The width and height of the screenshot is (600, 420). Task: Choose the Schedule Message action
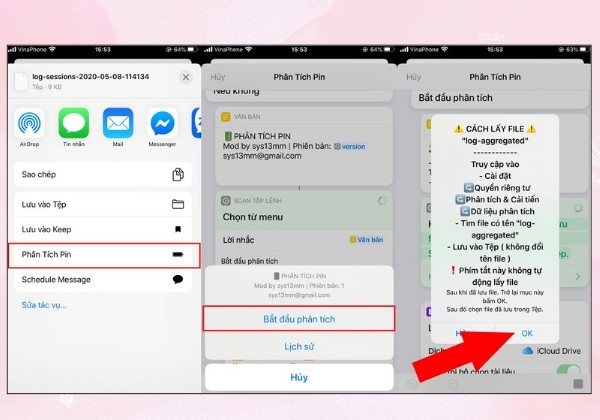click(103, 279)
